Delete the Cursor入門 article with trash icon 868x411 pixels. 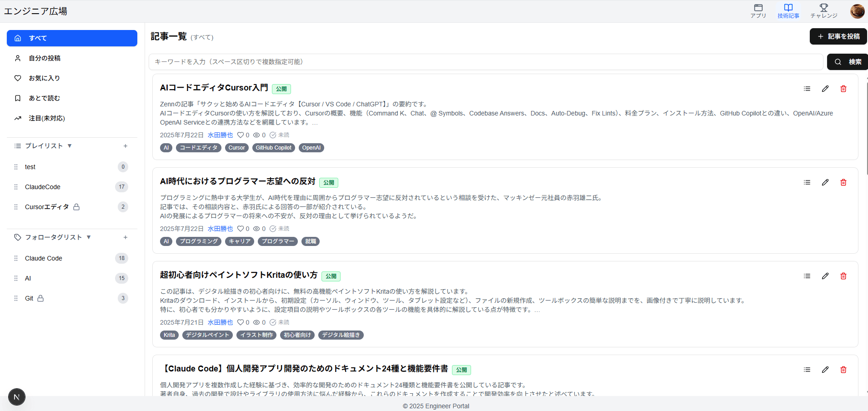(x=843, y=89)
